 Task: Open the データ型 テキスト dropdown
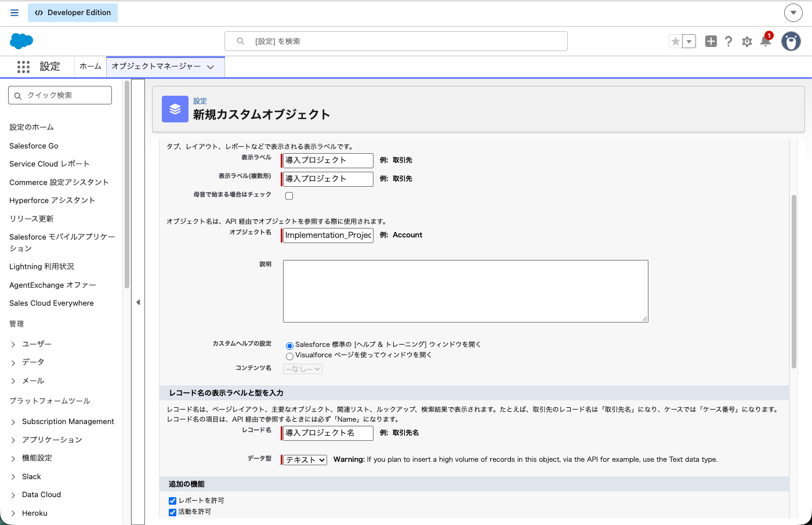(x=305, y=459)
